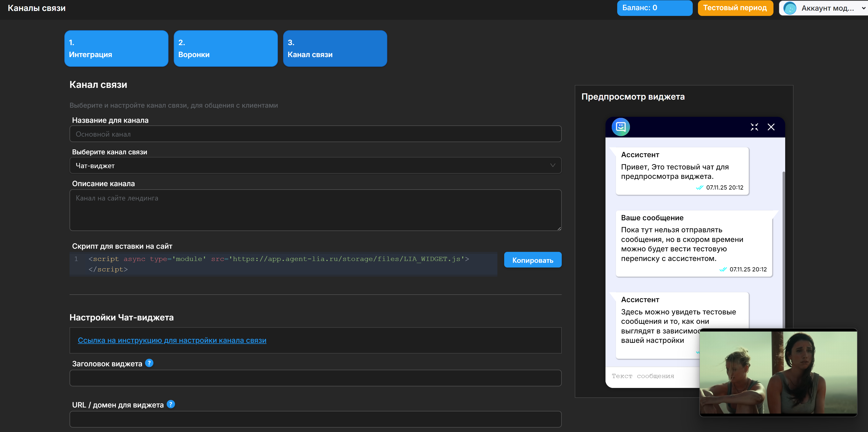Open link to channel setup instructions
Image resolution: width=868 pixels, height=432 pixels.
[172, 340]
